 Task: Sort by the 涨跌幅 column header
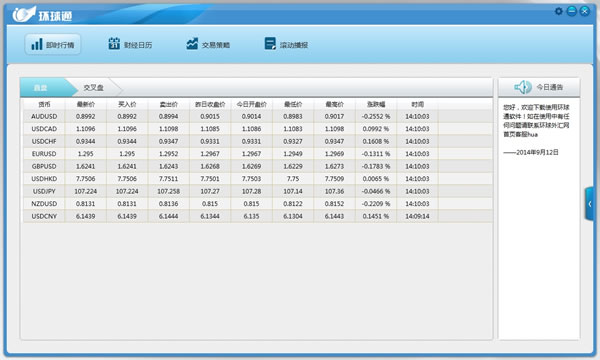376,104
